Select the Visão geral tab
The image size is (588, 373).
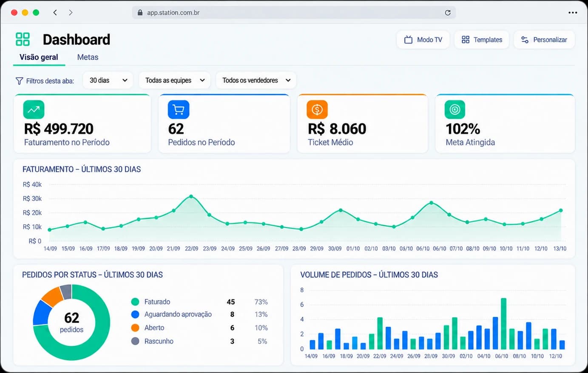(39, 57)
